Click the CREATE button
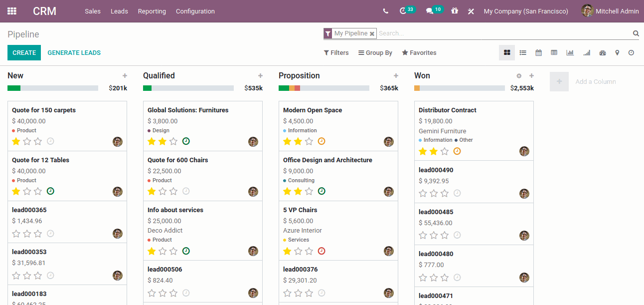644x305 pixels. pos(24,52)
